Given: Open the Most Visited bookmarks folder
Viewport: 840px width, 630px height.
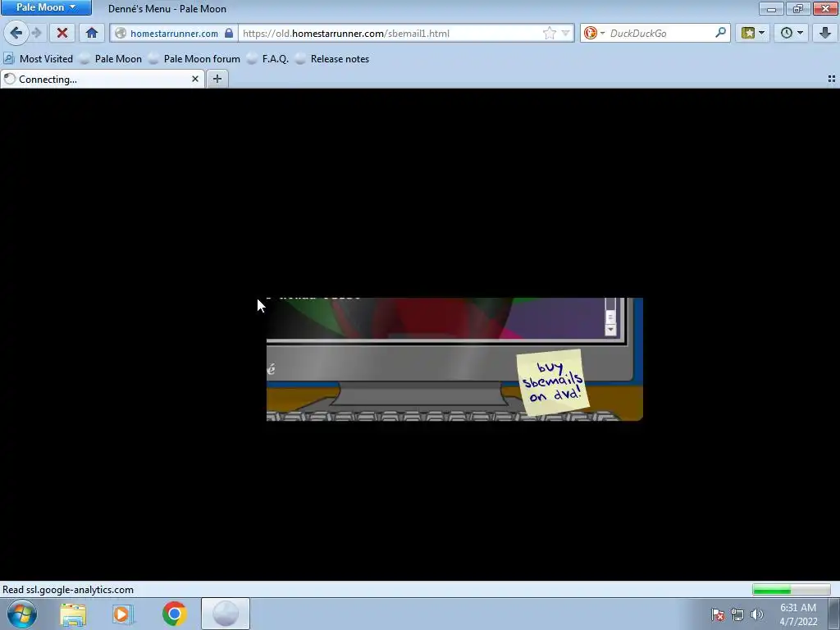Looking at the screenshot, I should [38, 59].
